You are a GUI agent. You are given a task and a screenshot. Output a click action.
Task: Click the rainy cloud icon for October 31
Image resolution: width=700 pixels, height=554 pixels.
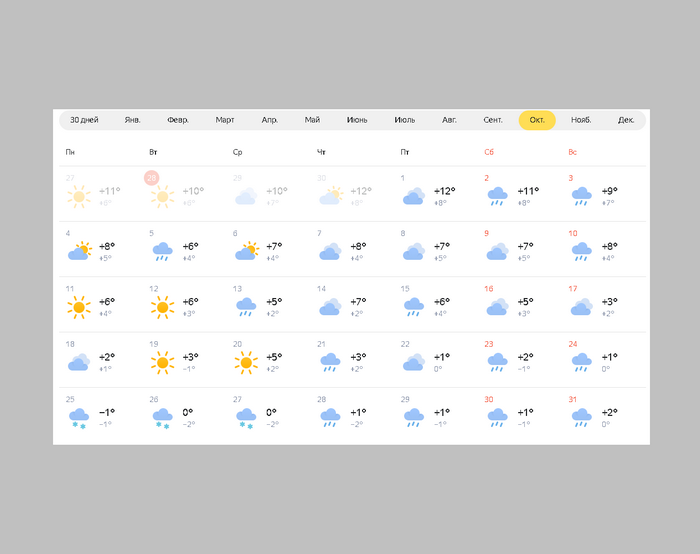581,418
